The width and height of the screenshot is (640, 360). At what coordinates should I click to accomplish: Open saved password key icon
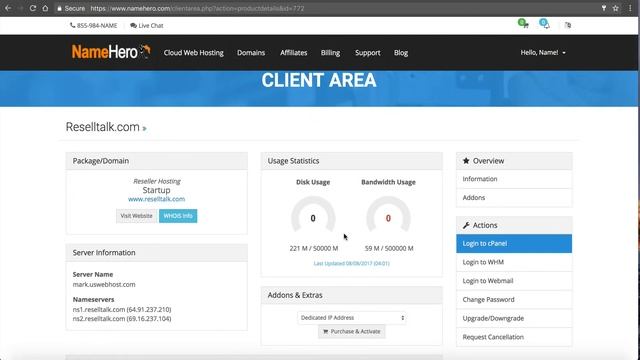(x=604, y=8)
